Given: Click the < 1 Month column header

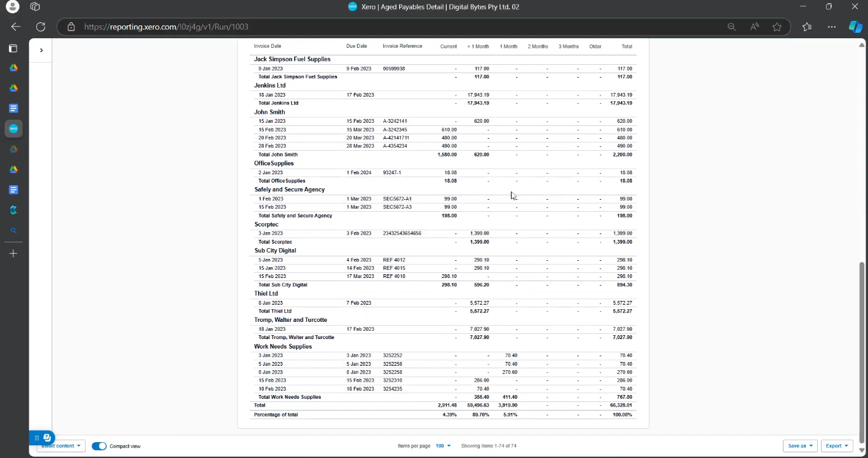Looking at the screenshot, I should pos(478,46).
